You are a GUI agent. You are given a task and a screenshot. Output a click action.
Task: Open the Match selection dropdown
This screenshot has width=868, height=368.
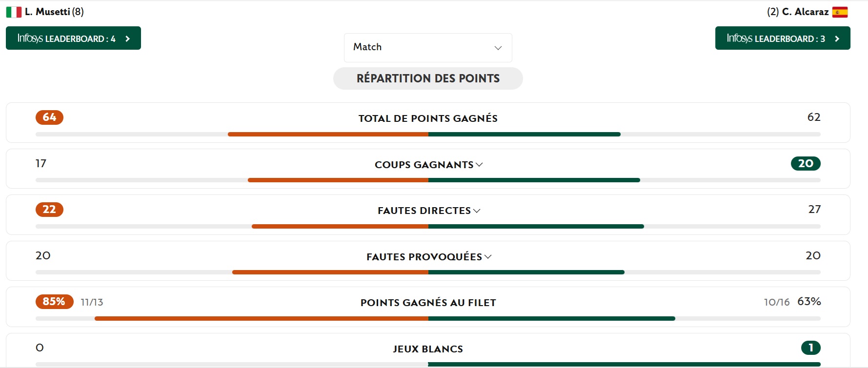(x=428, y=47)
